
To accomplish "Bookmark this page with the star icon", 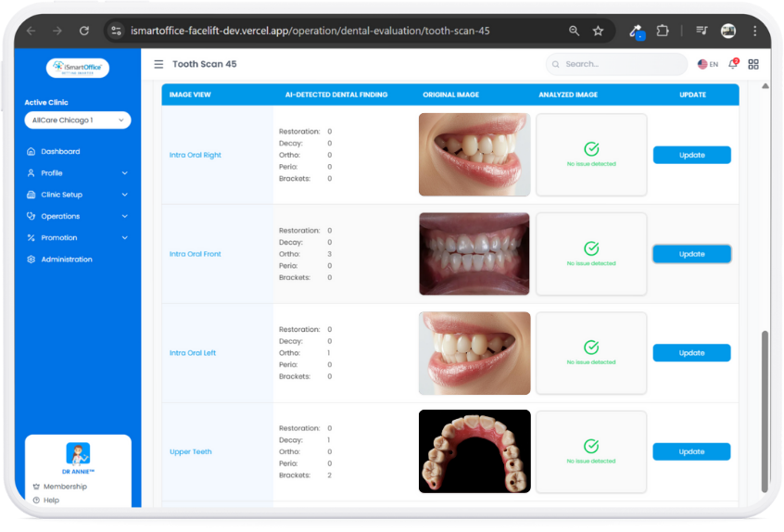I will [598, 31].
